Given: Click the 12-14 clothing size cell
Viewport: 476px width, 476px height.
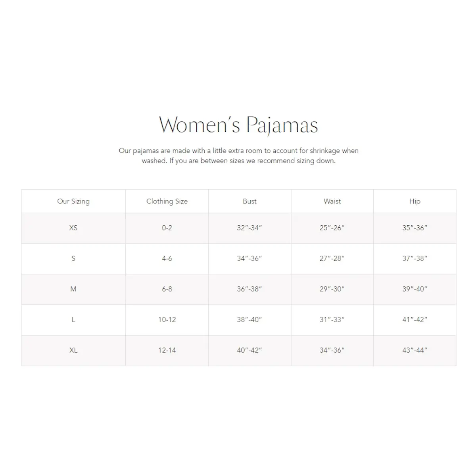Looking at the screenshot, I should point(167,350).
